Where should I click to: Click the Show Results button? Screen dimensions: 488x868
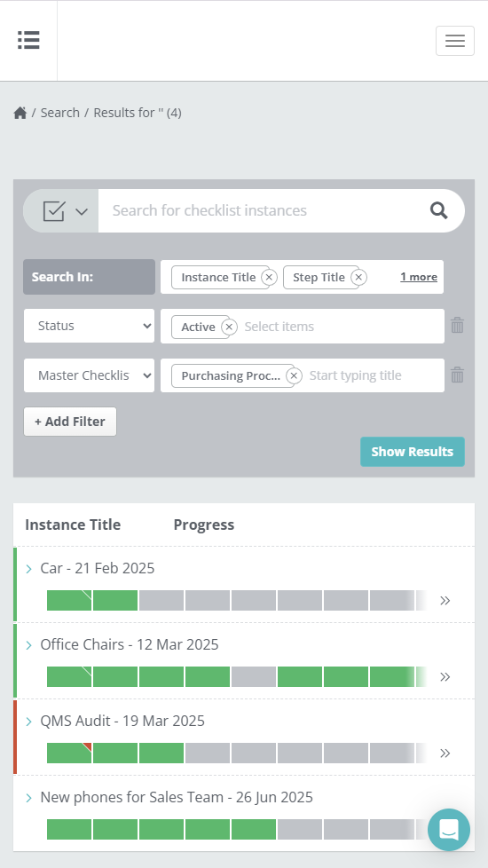tap(413, 452)
